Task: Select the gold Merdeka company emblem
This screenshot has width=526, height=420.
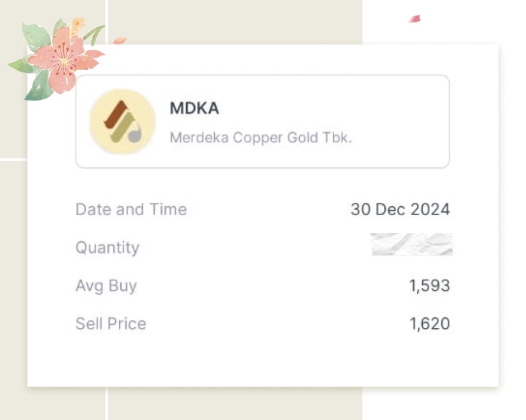Action: [x=122, y=120]
